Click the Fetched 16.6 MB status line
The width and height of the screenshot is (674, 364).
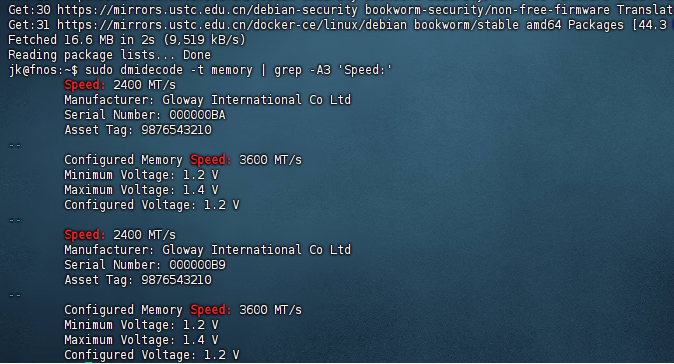tap(127, 40)
